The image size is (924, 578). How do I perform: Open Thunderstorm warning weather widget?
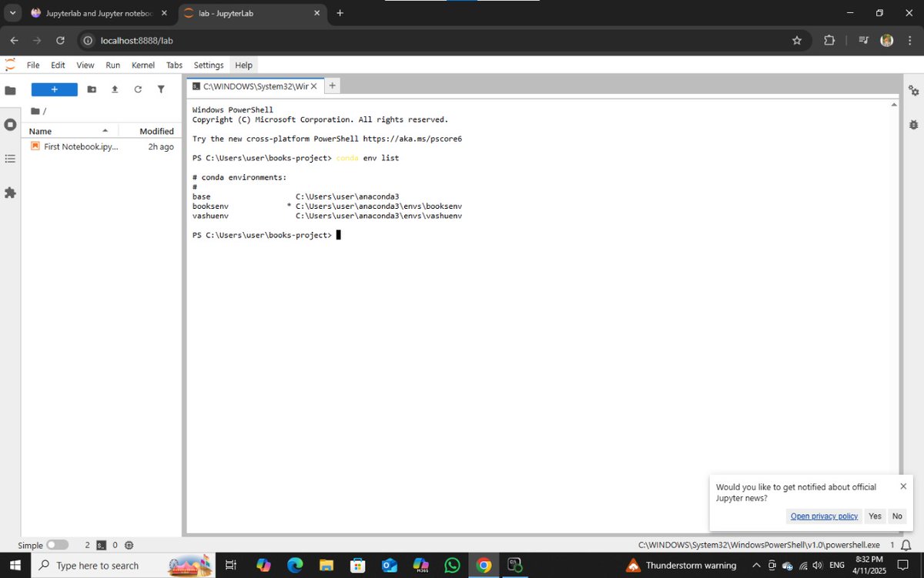coord(681,566)
